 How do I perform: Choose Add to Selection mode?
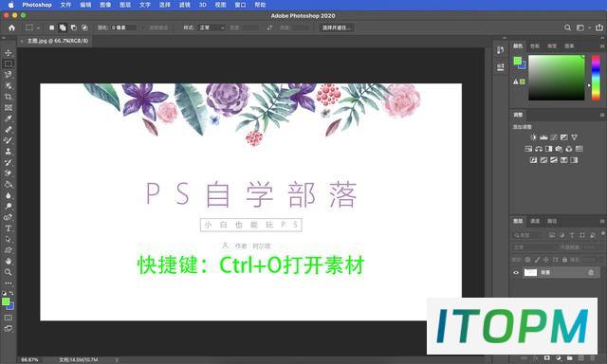click(63, 27)
